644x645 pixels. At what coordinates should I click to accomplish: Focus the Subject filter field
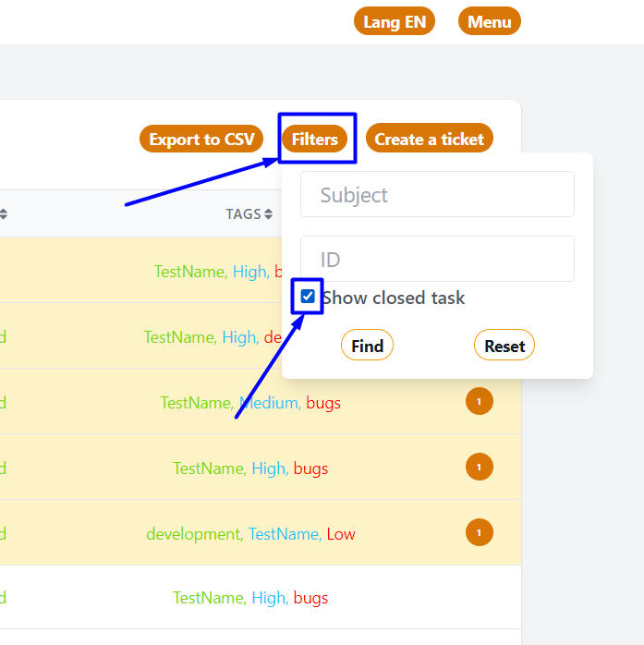click(437, 195)
